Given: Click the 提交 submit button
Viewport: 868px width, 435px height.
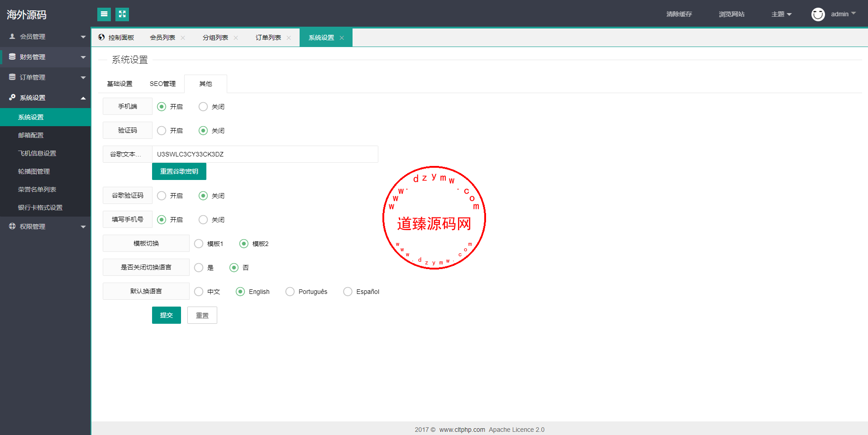Looking at the screenshot, I should (x=167, y=315).
